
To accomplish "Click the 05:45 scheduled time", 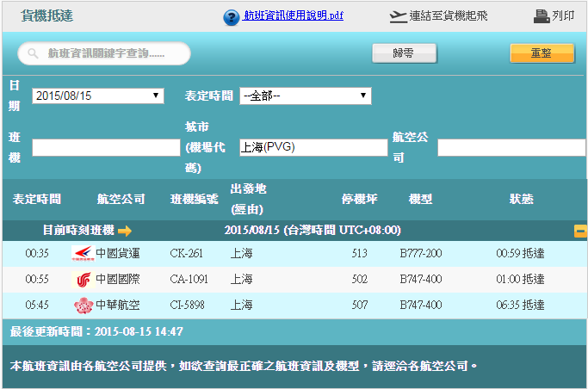I will click(x=37, y=306).
